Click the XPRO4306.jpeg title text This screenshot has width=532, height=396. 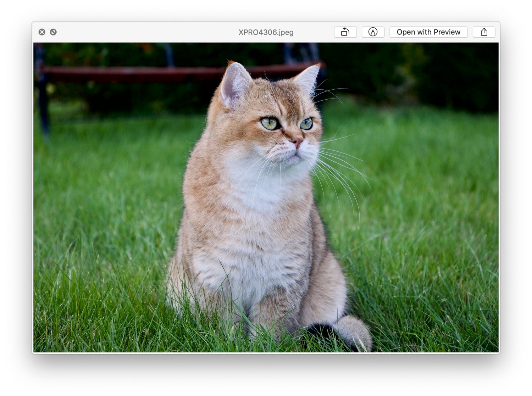(x=266, y=32)
